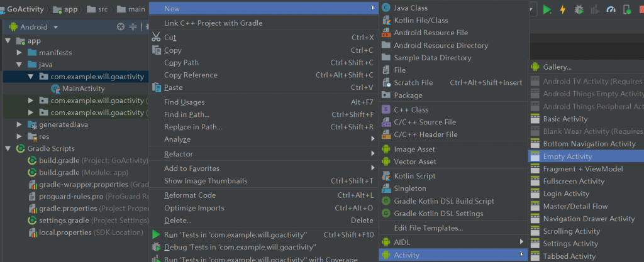Choose Settings Activity template

tap(586, 244)
